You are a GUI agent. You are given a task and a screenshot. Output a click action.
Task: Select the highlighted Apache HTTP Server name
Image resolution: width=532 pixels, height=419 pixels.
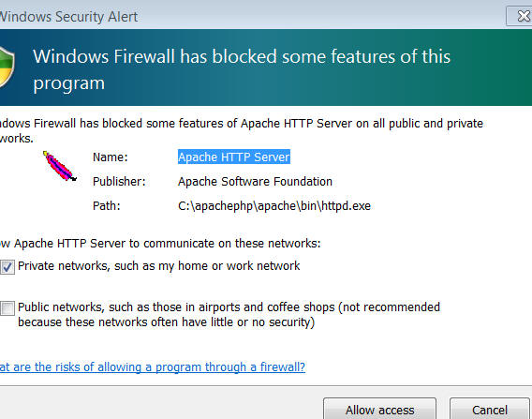tap(234, 157)
